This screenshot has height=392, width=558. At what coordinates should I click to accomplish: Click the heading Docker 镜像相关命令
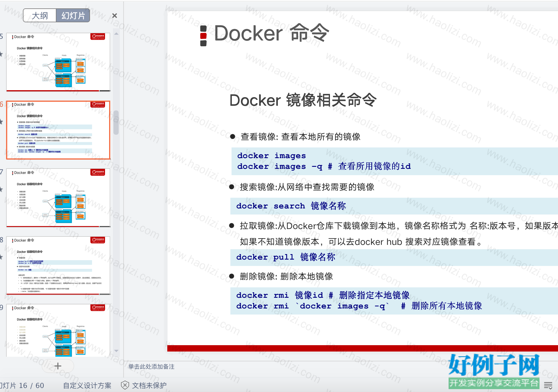tap(303, 100)
